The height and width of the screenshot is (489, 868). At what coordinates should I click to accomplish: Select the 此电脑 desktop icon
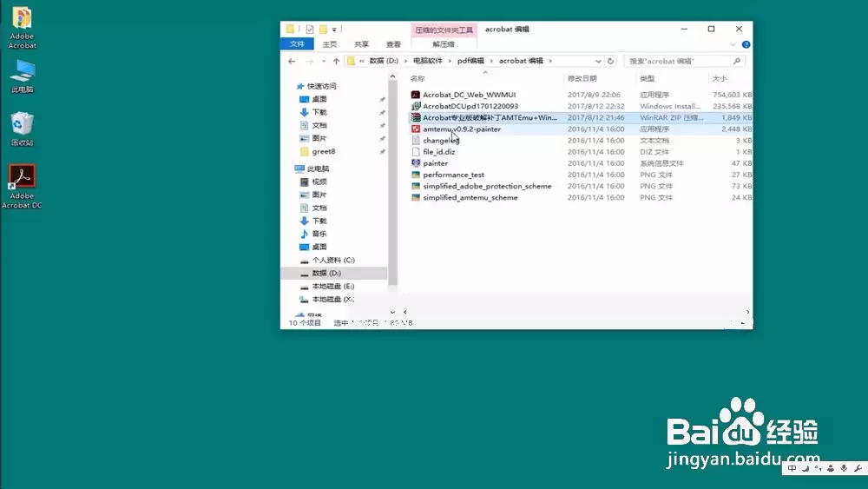click(x=23, y=76)
